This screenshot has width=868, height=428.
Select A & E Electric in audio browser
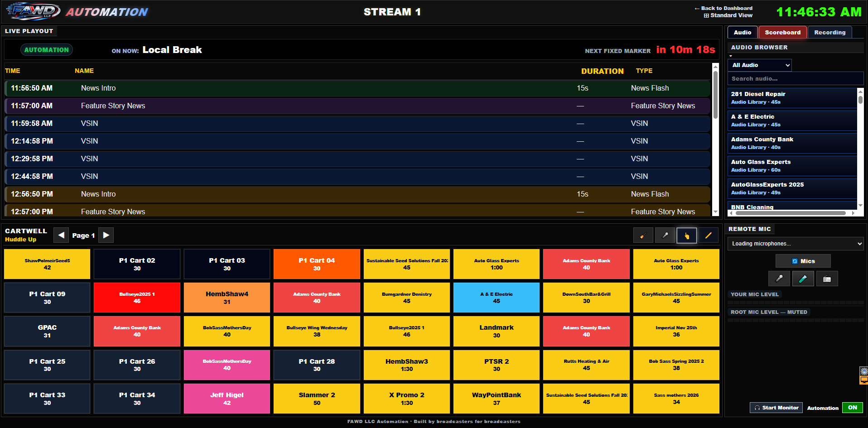coord(792,120)
